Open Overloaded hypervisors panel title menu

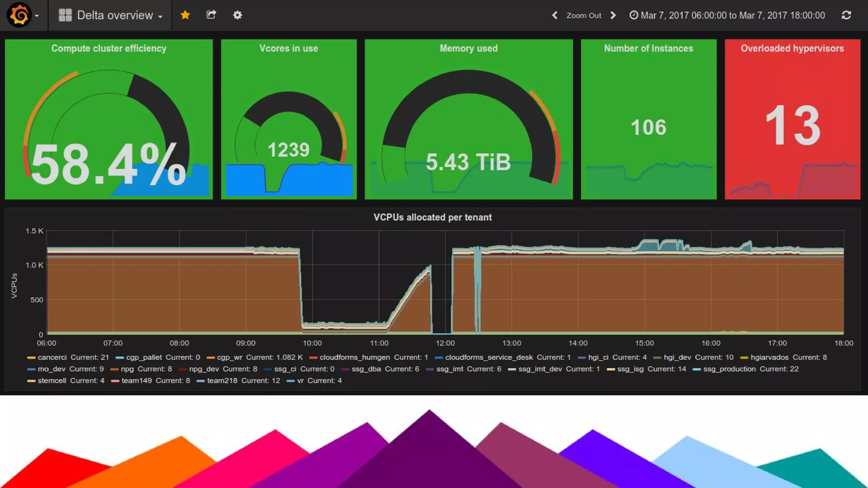pos(792,48)
